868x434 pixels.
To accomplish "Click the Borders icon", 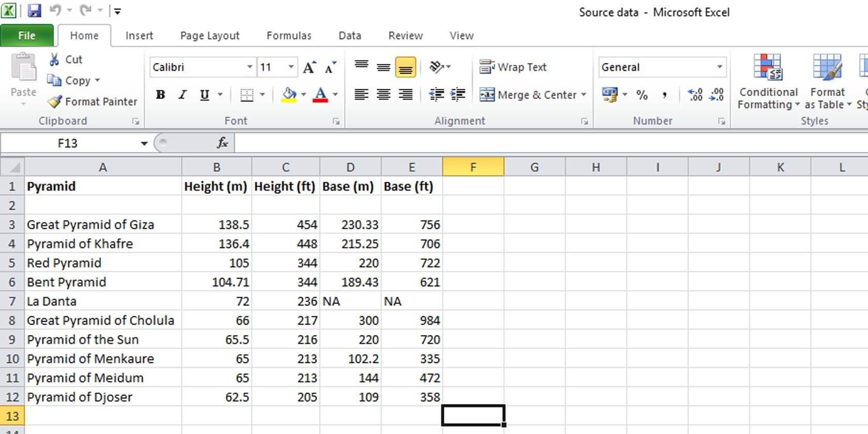I will (x=247, y=95).
